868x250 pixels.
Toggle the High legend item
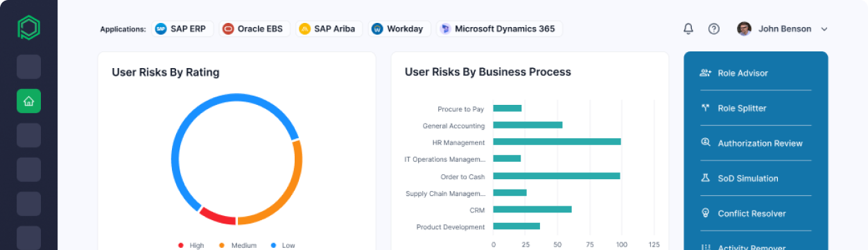[x=191, y=245]
